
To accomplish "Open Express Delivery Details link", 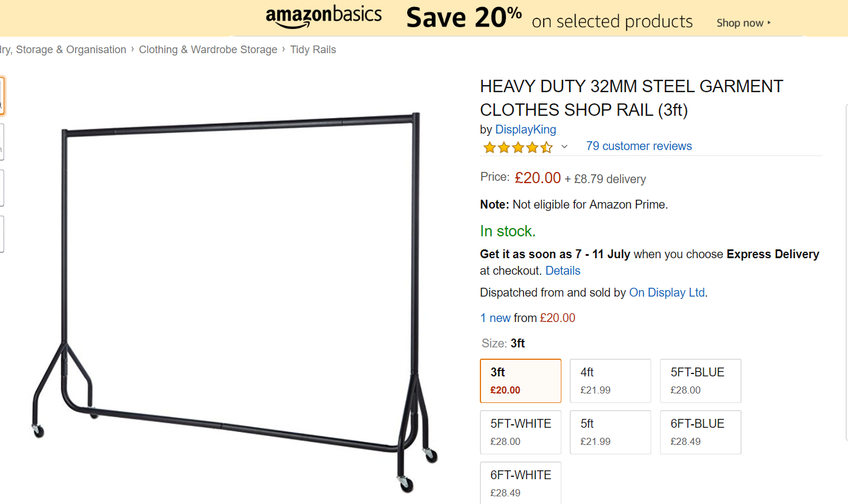I will click(x=563, y=271).
